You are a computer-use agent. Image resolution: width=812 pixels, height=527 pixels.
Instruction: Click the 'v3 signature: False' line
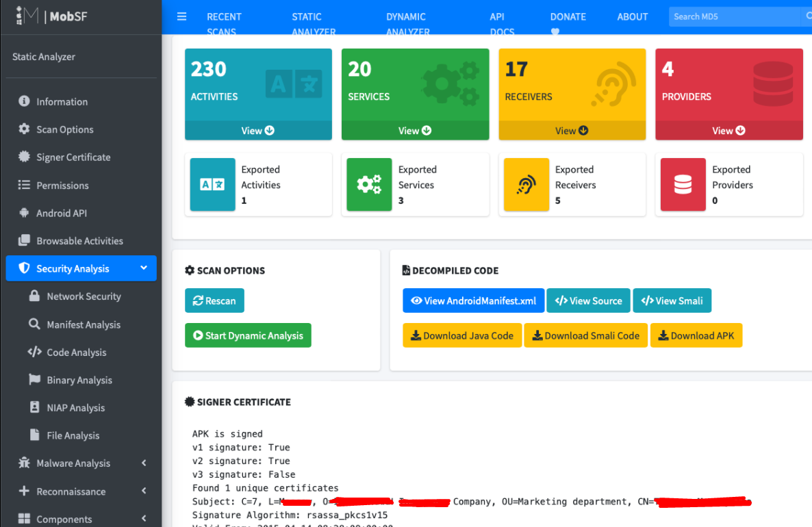coord(243,474)
